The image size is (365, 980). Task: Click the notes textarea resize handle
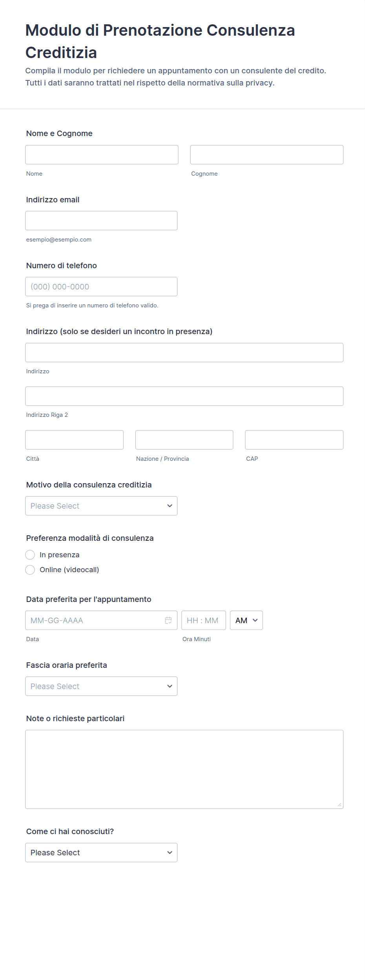tap(339, 805)
